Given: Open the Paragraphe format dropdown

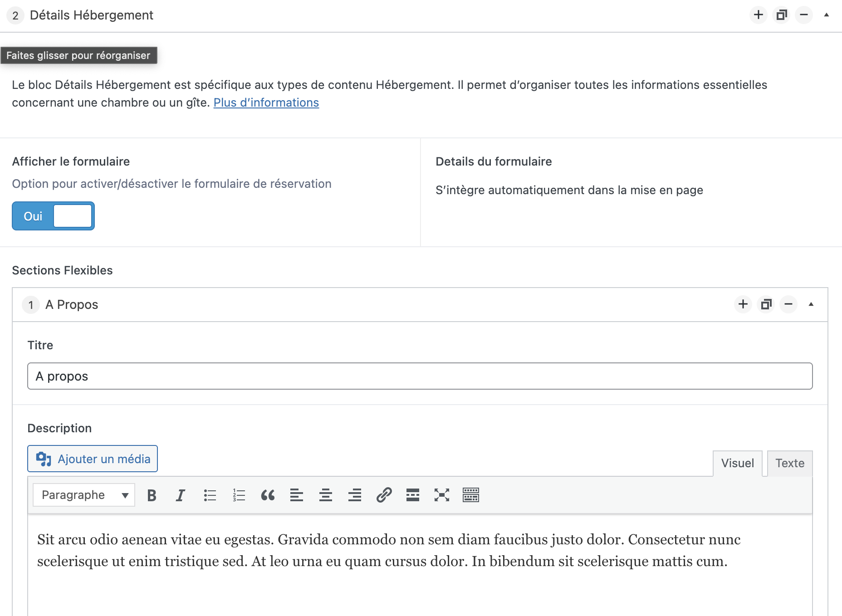Looking at the screenshot, I should [x=84, y=495].
